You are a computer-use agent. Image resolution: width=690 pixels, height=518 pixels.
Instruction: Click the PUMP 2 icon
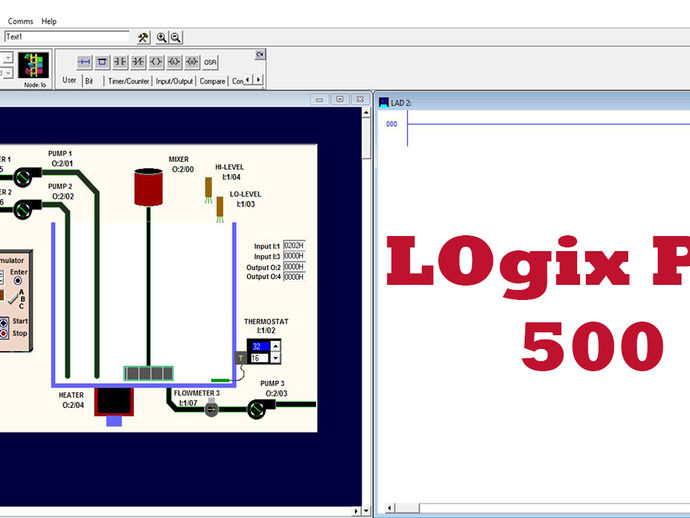pos(25,209)
